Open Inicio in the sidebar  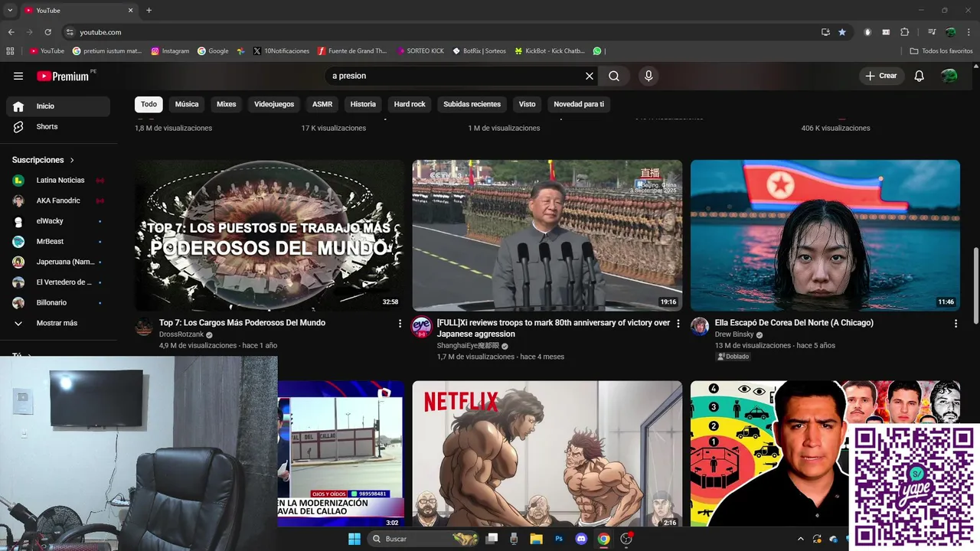[58, 106]
